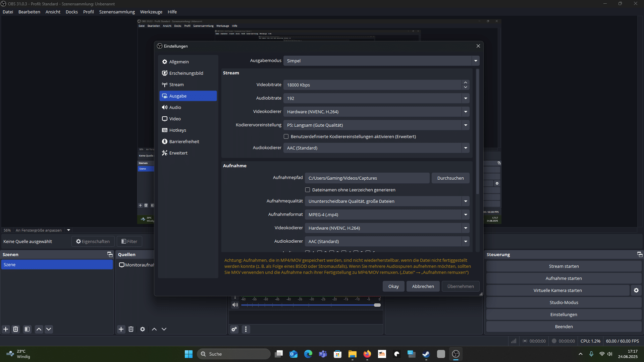
Task: Click the remove scene trash icon
Action: [x=15, y=329]
